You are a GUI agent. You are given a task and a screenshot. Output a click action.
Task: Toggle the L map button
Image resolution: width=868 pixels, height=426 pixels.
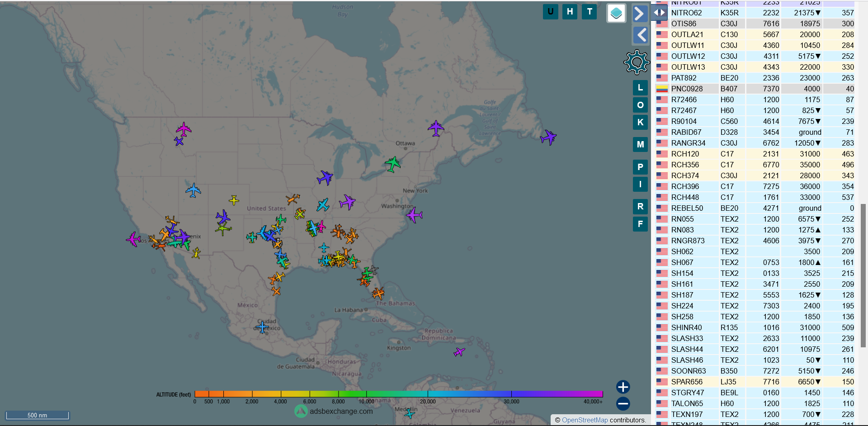pos(640,88)
